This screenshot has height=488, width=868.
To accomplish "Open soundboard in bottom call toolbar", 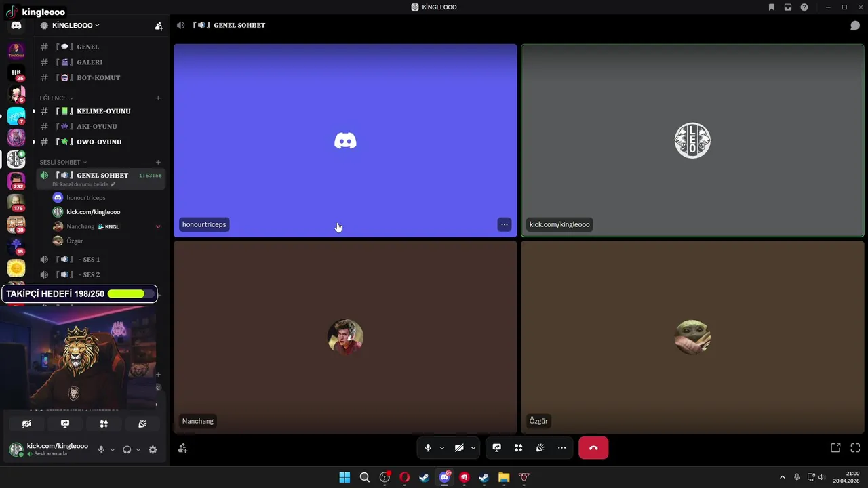I will pos(540,448).
